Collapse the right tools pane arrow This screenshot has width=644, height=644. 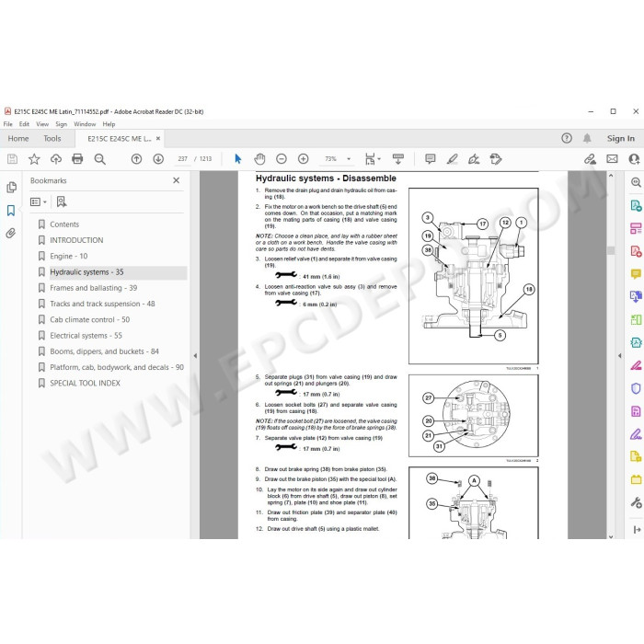click(619, 356)
